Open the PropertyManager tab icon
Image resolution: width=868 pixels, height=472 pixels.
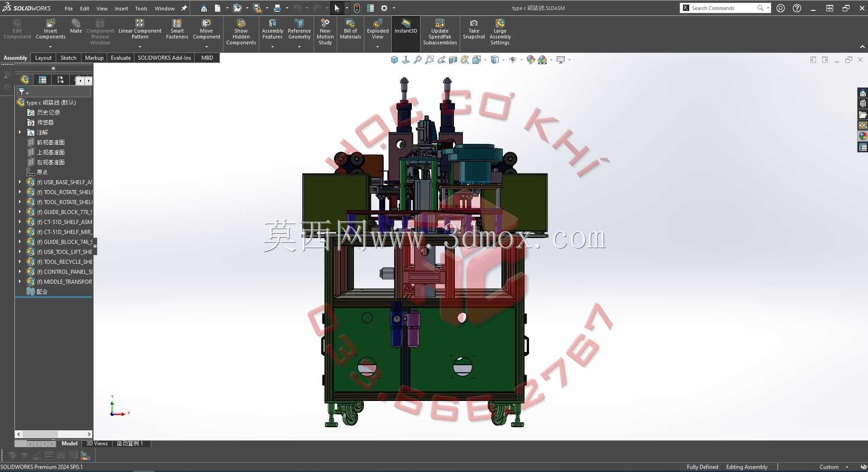(x=43, y=80)
